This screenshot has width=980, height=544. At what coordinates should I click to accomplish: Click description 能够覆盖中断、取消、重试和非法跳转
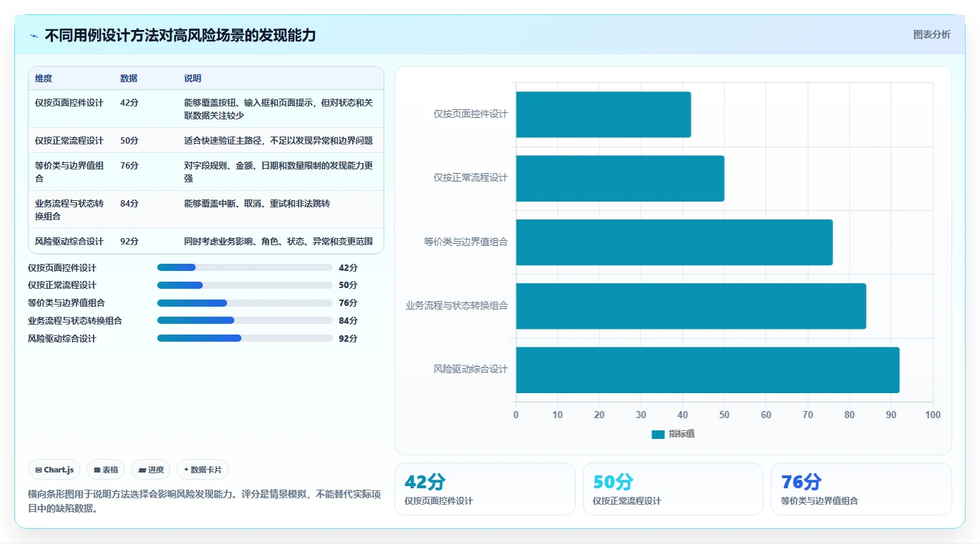257,203
